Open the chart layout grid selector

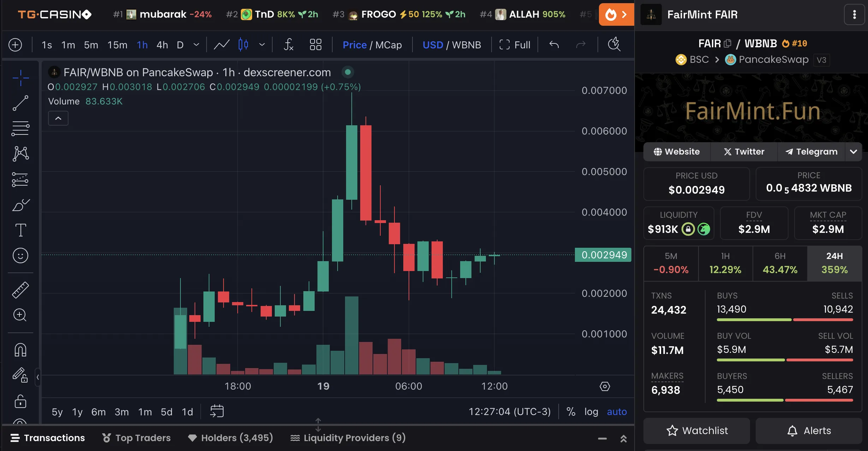pyautogui.click(x=315, y=45)
